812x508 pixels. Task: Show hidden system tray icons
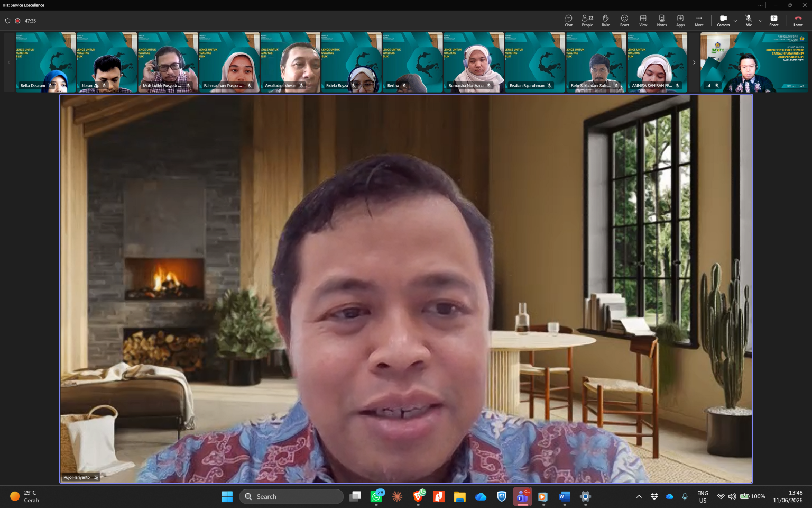[x=639, y=496]
